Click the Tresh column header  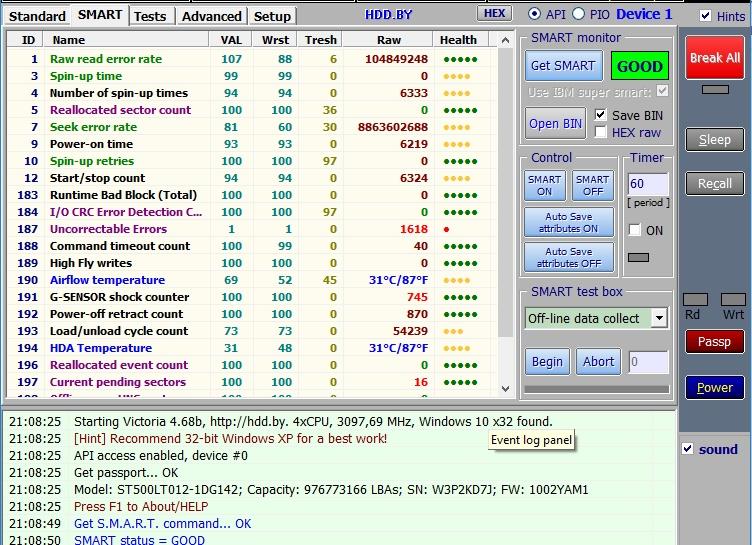[x=320, y=40]
